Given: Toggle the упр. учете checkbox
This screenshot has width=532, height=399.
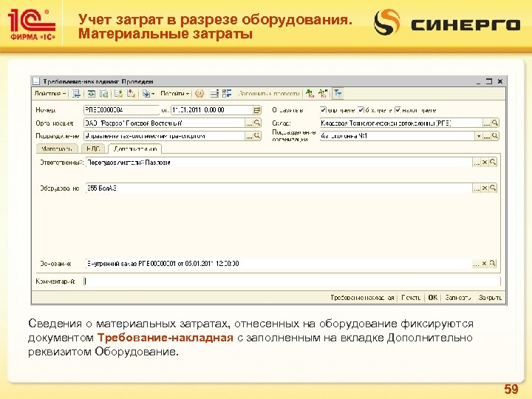Looking at the screenshot, I should point(324,110).
